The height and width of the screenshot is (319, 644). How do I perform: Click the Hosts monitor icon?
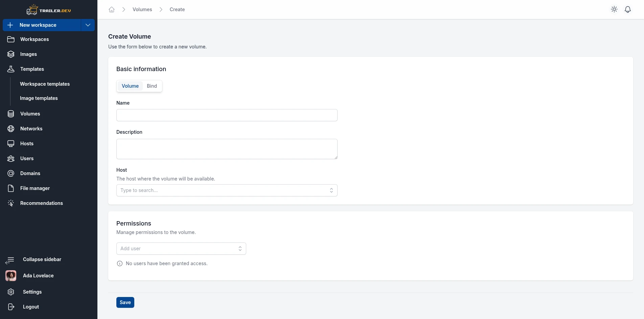11,144
